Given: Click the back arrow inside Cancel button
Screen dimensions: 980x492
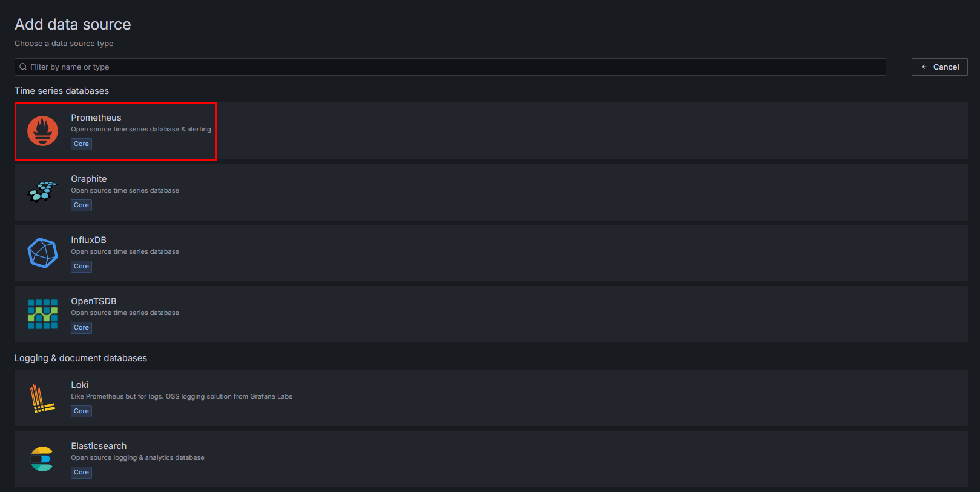Looking at the screenshot, I should point(924,67).
